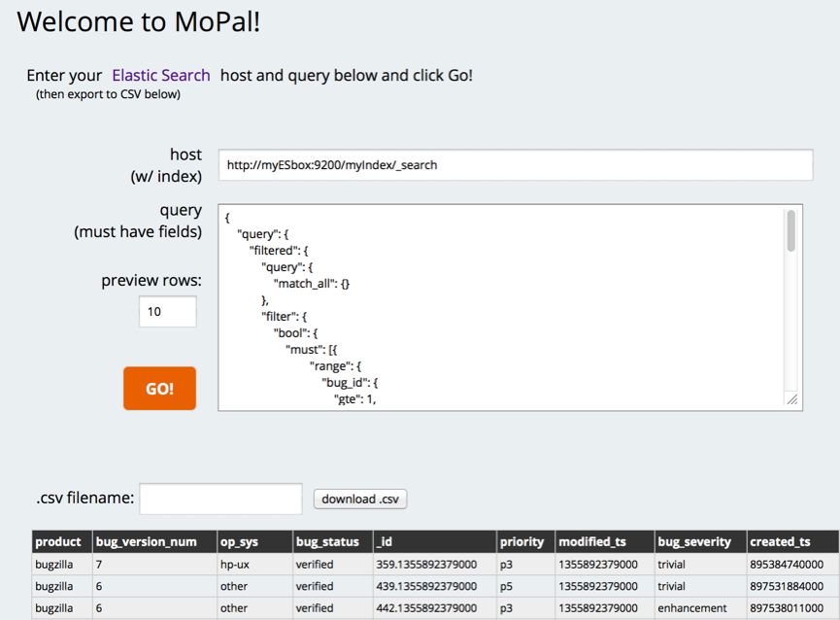
Task: Click the priority column header
Action: [x=525, y=541]
